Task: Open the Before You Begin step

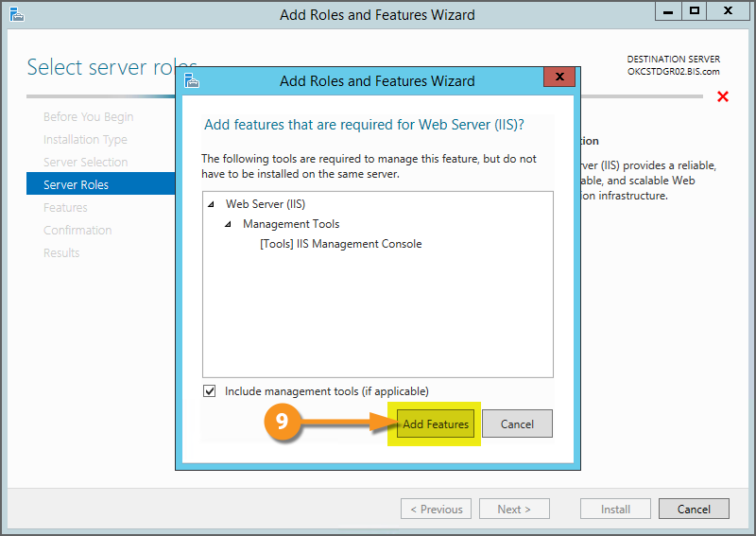Action: (89, 117)
